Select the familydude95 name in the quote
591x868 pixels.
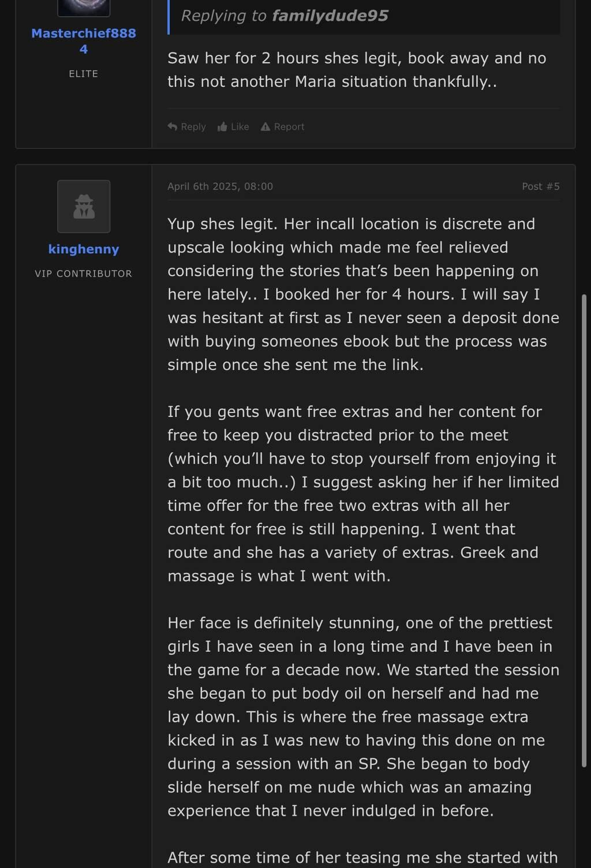pos(330,16)
